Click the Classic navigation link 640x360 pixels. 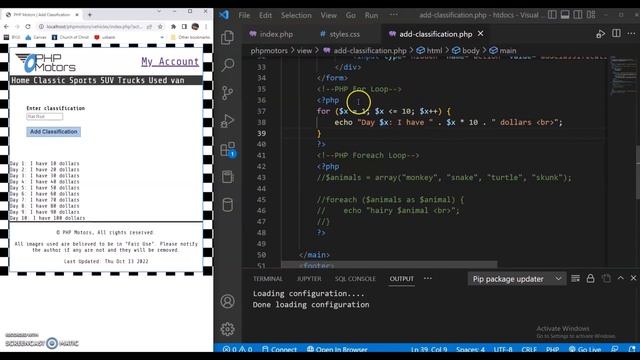49,80
